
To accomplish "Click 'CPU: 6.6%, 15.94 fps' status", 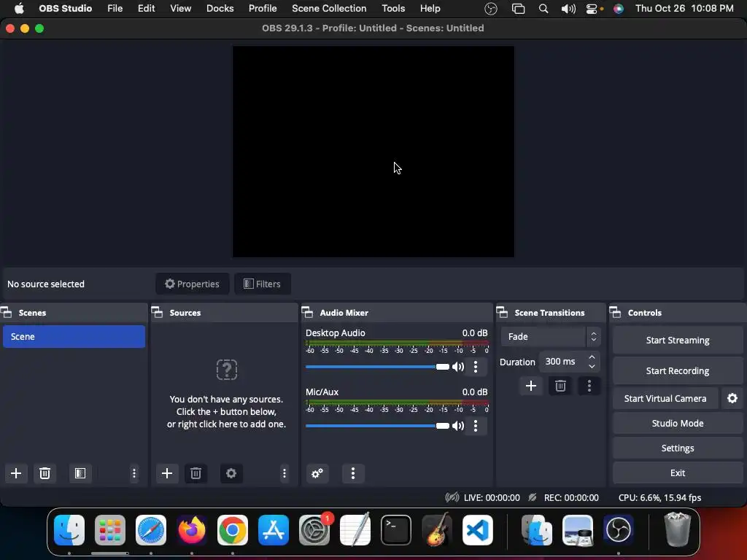I will tap(659, 497).
